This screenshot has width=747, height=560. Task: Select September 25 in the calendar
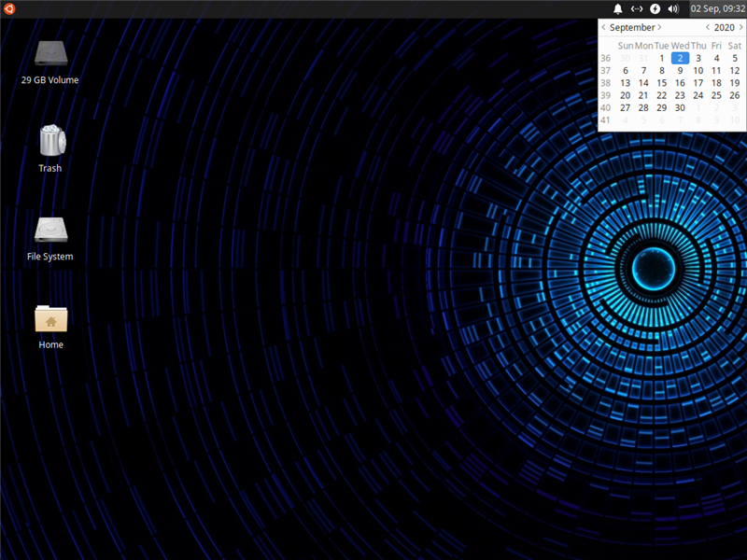click(x=716, y=95)
